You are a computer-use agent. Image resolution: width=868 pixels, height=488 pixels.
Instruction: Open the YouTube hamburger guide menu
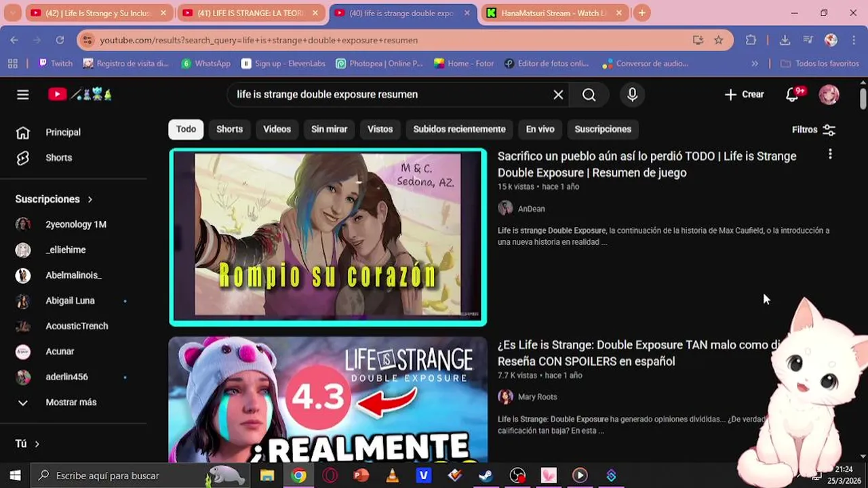coord(23,95)
